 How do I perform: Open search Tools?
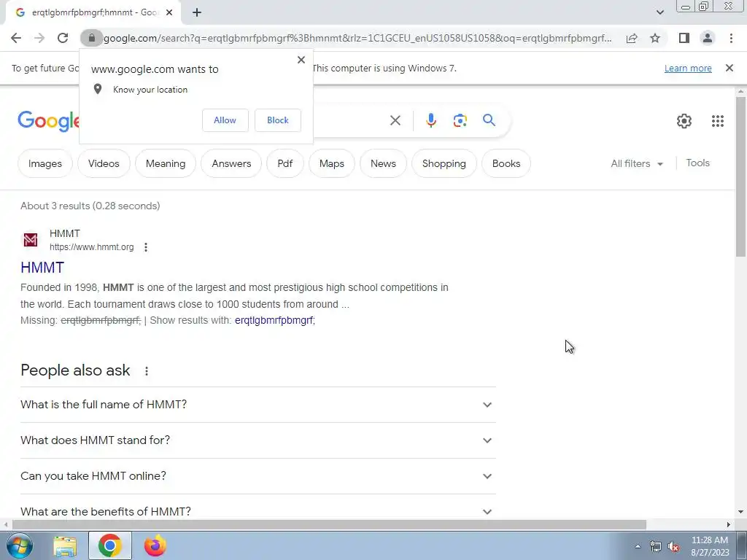[x=697, y=163]
